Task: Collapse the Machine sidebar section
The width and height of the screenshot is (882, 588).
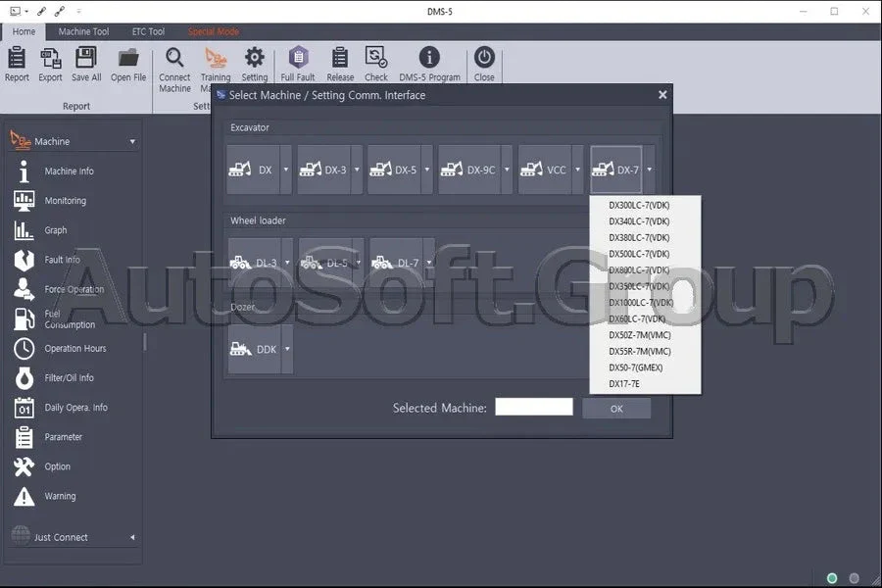Action: 132,142
